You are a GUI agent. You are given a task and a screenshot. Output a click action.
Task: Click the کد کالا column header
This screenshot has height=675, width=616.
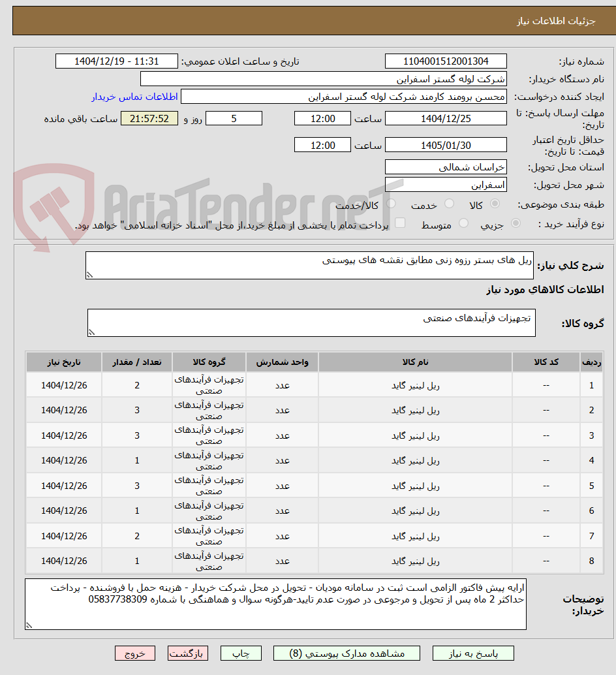click(546, 362)
